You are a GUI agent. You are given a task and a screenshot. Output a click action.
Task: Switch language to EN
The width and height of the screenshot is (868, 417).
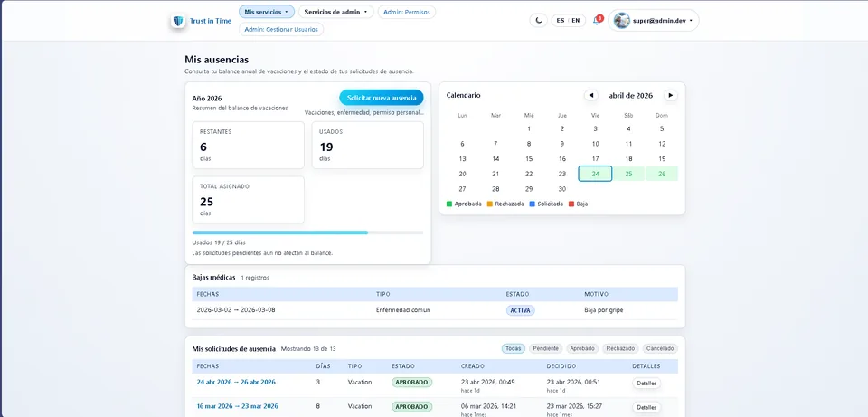tap(576, 21)
